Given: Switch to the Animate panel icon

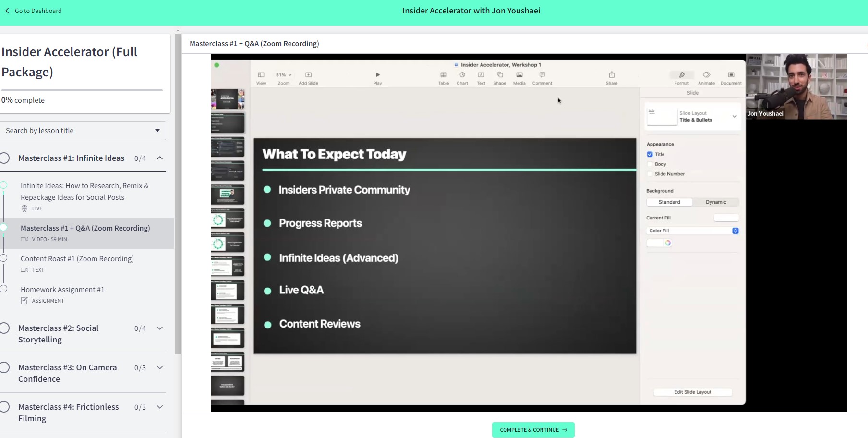Looking at the screenshot, I should point(706,75).
